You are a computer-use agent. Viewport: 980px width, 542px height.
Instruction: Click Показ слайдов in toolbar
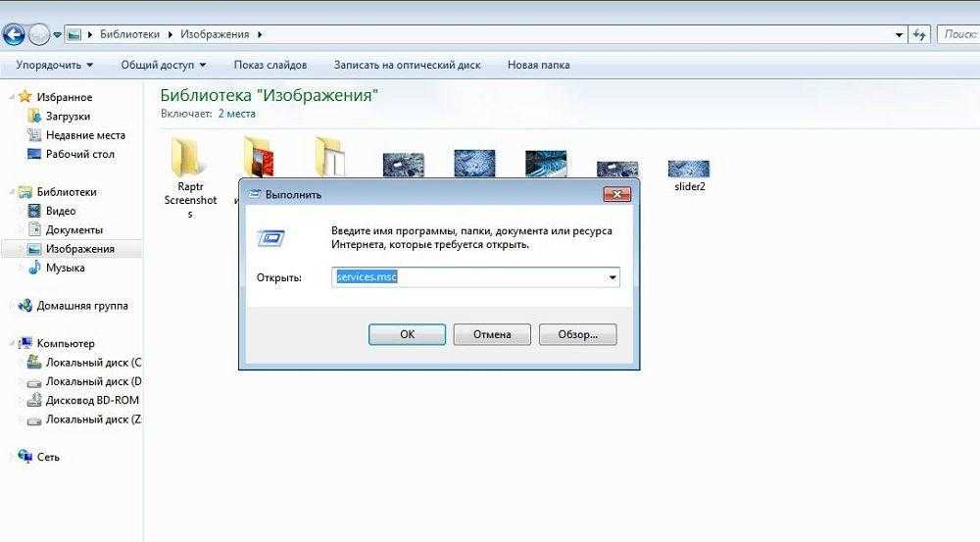click(270, 65)
